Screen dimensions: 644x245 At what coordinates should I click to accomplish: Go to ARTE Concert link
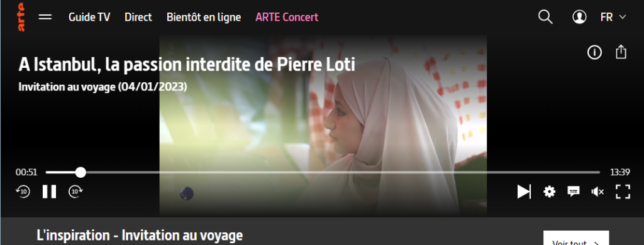coord(287,17)
